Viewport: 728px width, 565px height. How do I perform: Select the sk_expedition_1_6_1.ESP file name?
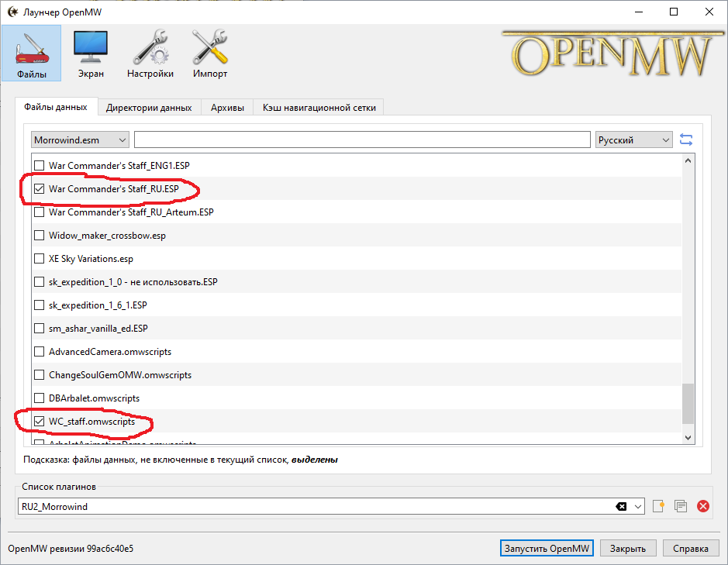coord(98,305)
